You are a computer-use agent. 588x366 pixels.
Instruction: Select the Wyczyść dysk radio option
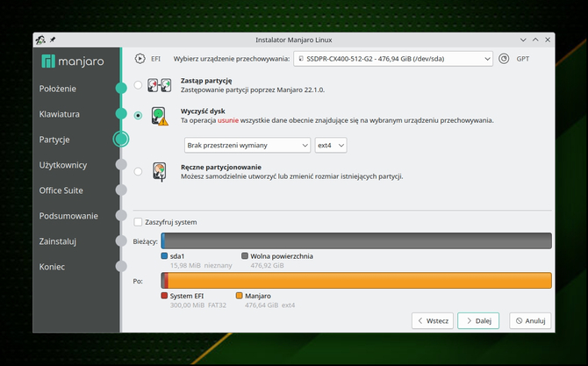tap(138, 116)
